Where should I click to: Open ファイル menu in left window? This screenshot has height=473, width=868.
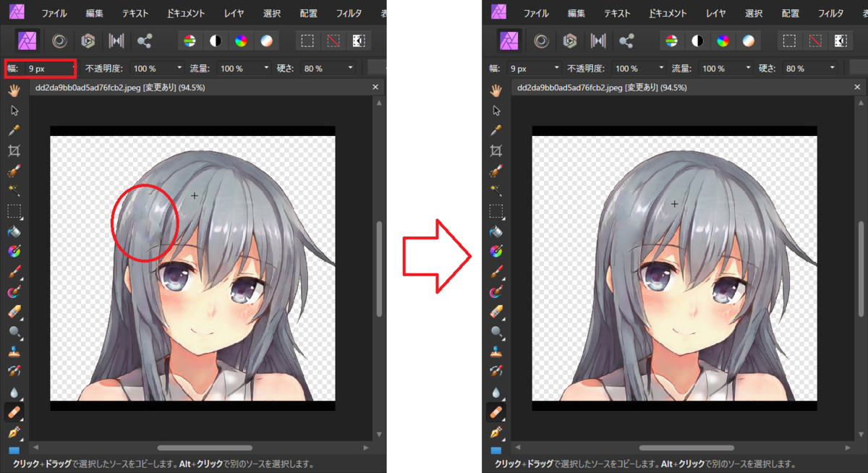pos(54,13)
